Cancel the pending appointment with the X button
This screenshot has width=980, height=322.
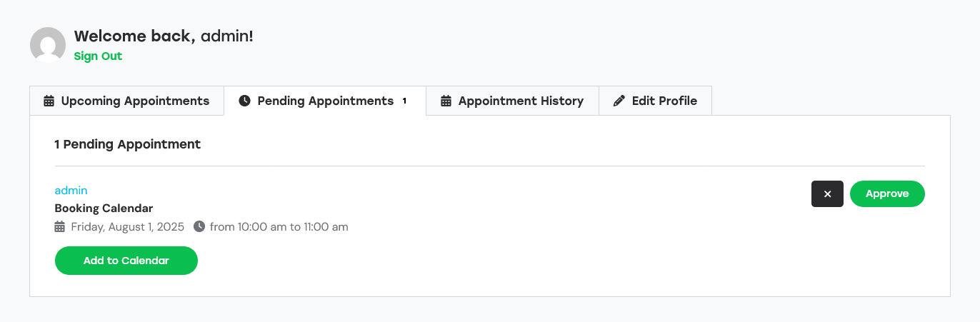[x=827, y=193]
